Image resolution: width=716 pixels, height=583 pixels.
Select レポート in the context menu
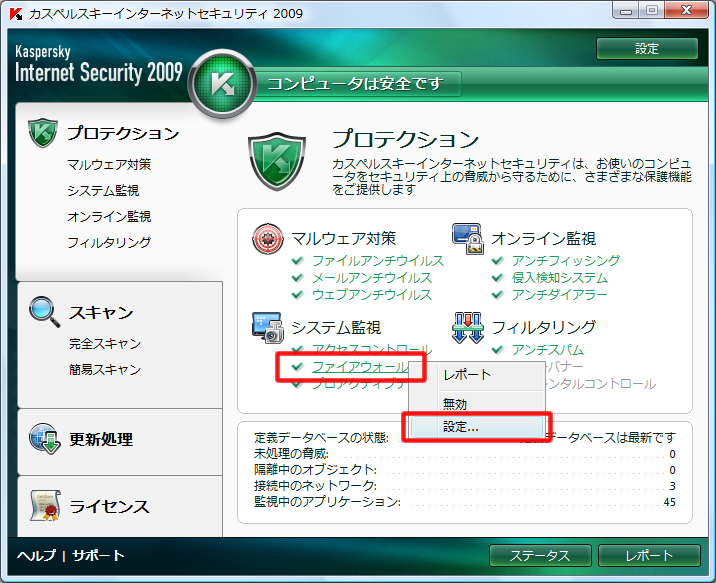(x=467, y=374)
